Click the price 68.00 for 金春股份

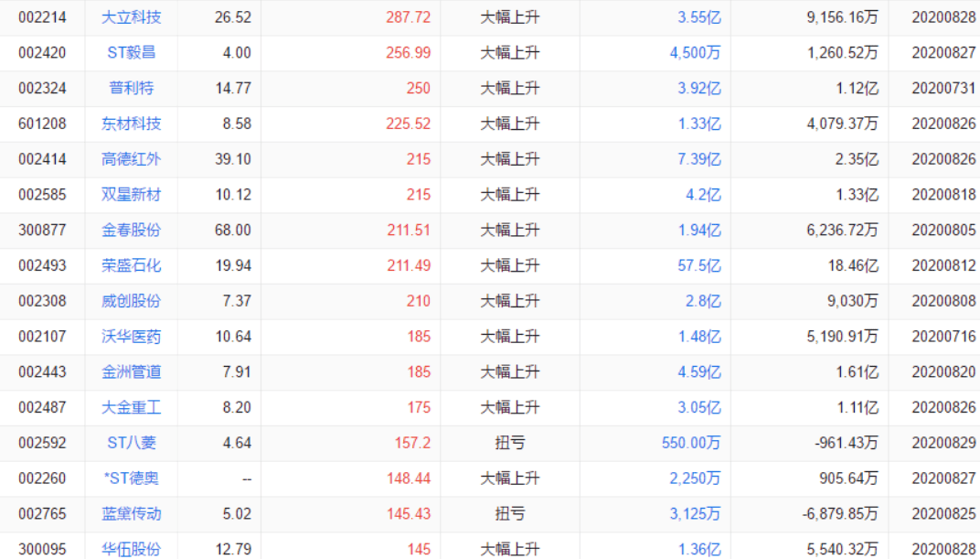pyautogui.click(x=233, y=231)
